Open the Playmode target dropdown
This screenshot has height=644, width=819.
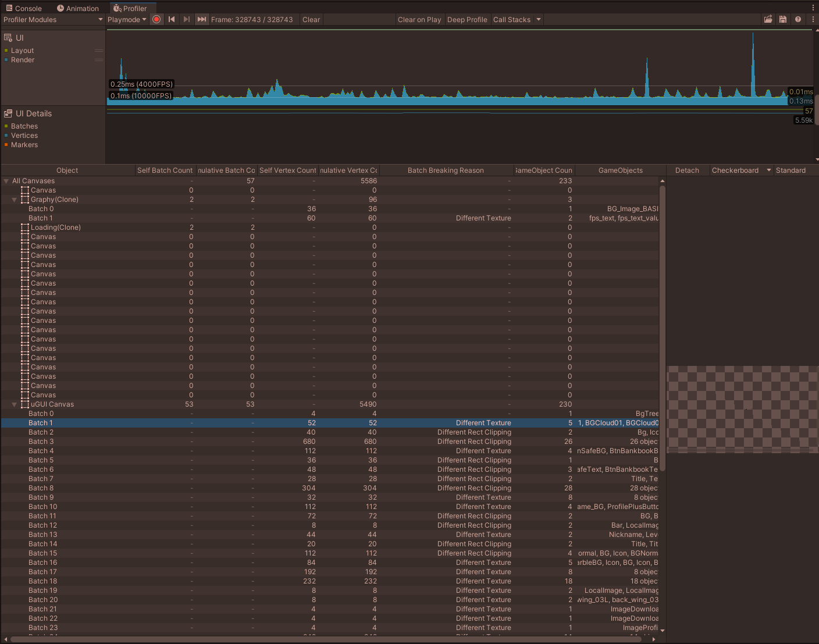pos(127,19)
